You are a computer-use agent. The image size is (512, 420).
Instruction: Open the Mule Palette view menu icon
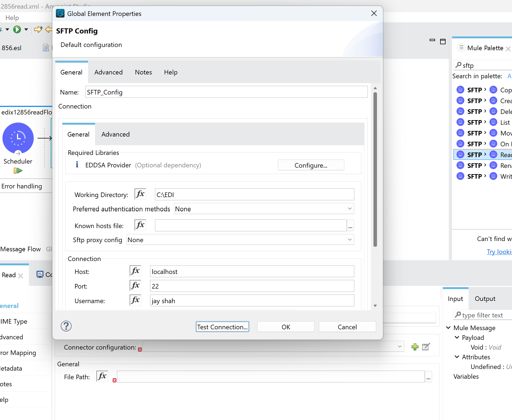pos(461,48)
